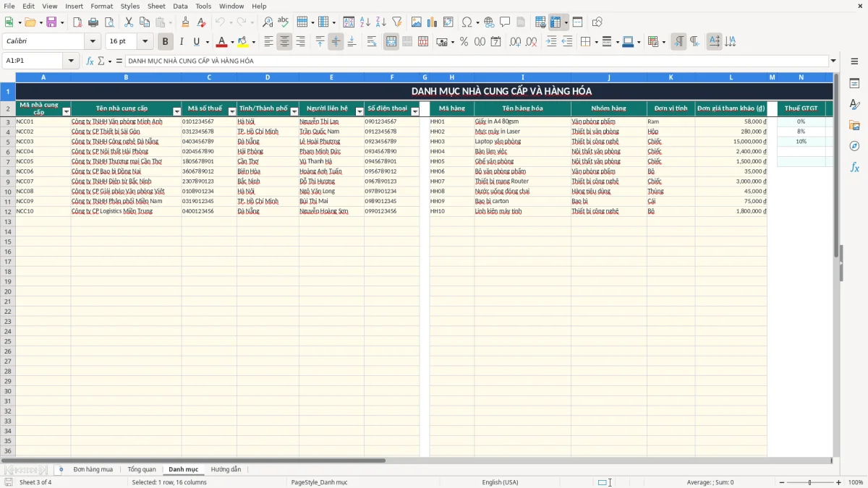The width and height of the screenshot is (868, 488).
Task: Click the English (USA) language status field
Action: tap(501, 482)
